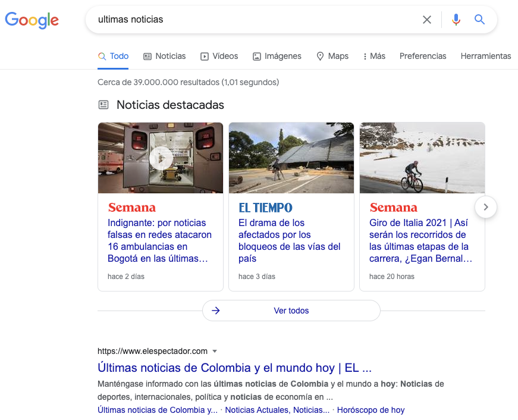Click the hace 20 horas timestamp
This screenshot has width=518, height=420.
click(392, 277)
